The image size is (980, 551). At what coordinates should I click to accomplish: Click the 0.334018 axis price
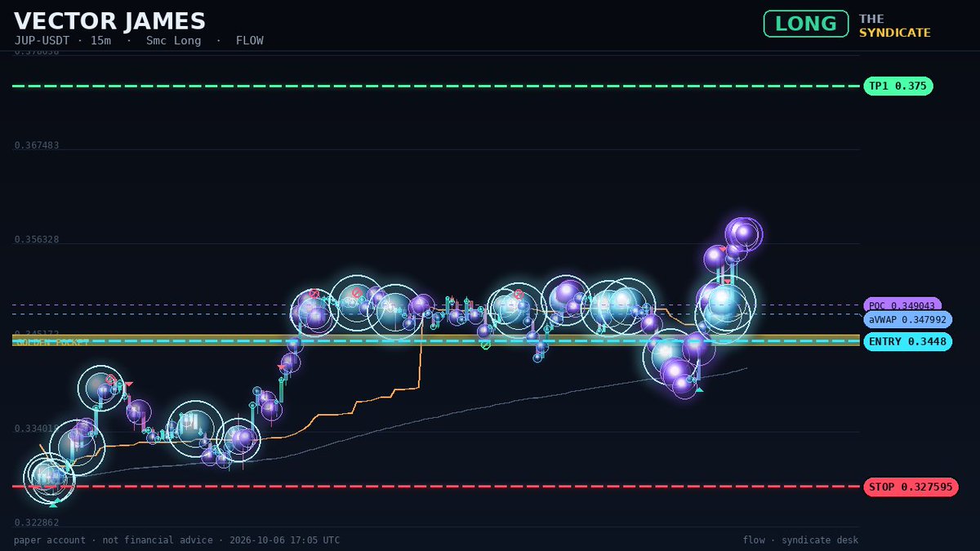pos(37,428)
